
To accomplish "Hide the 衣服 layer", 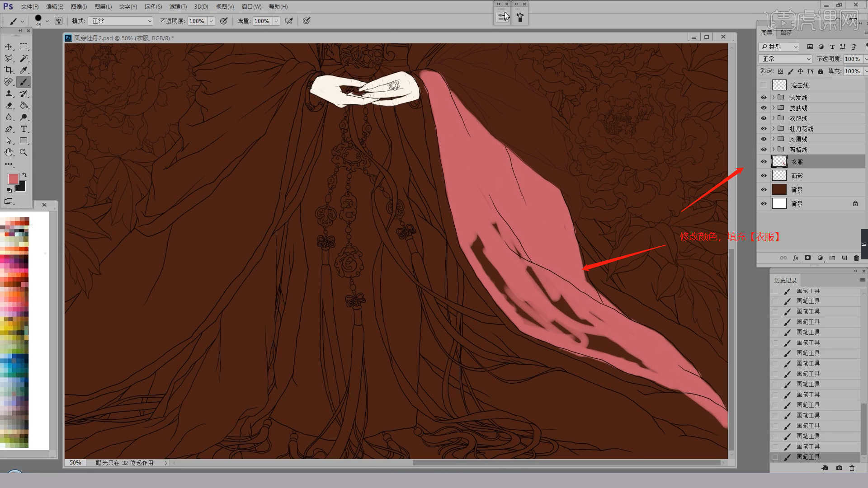I will point(764,162).
